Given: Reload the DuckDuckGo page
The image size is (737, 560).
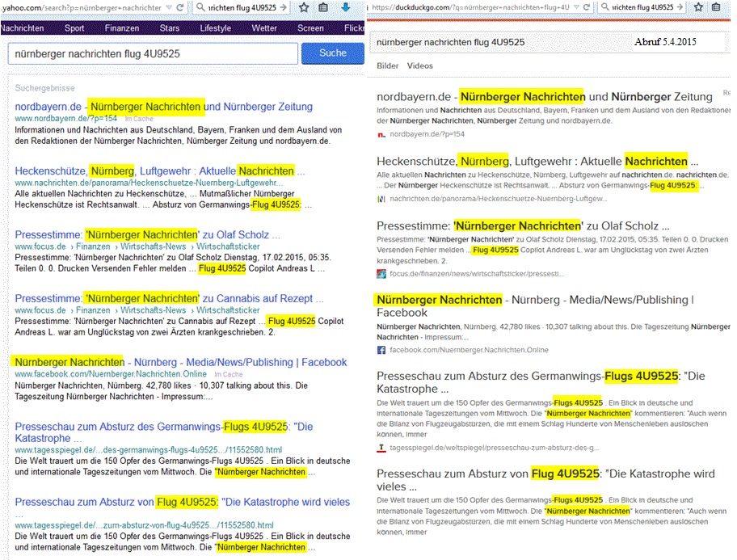Looking at the screenshot, I should click(586, 7).
